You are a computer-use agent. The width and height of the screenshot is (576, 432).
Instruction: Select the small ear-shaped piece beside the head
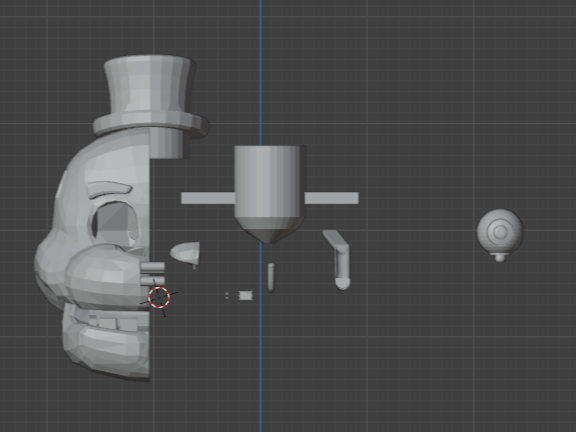186,252
